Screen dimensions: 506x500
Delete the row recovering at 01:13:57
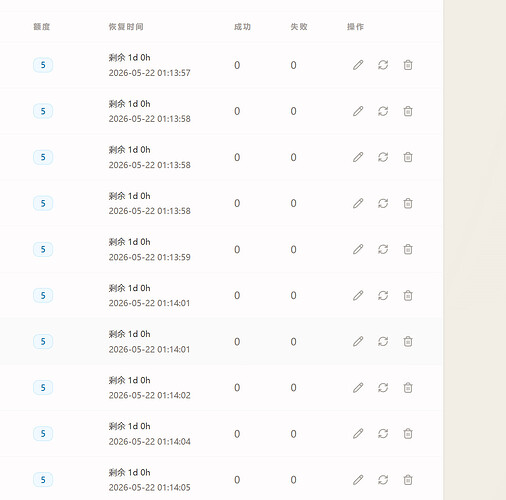(x=408, y=65)
